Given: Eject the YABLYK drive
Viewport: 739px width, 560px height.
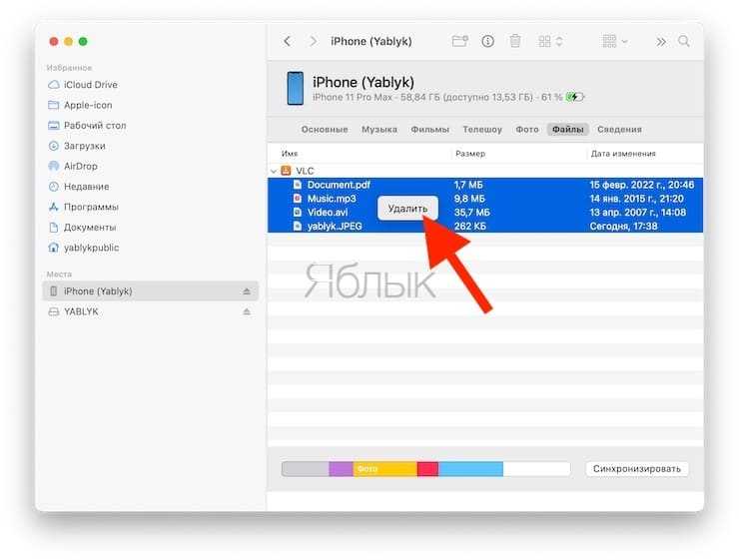Looking at the screenshot, I should [x=247, y=311].
